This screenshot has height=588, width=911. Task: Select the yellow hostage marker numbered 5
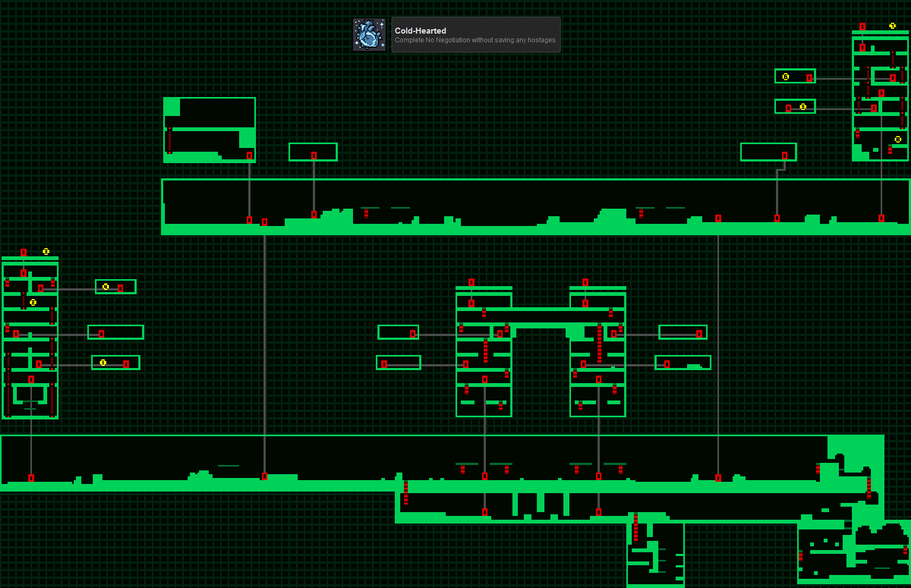(803, 107)
